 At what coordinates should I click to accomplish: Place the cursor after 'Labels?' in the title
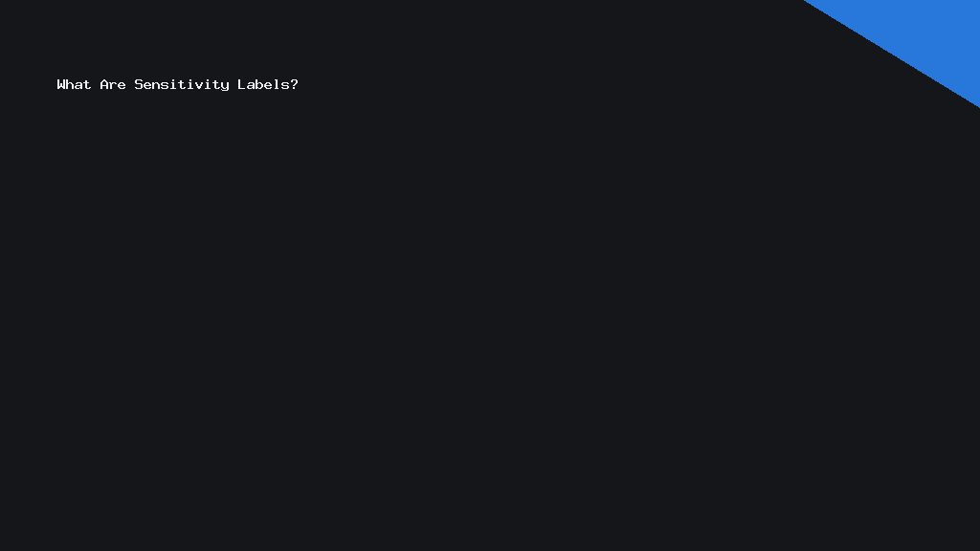[x=300, y=84]
